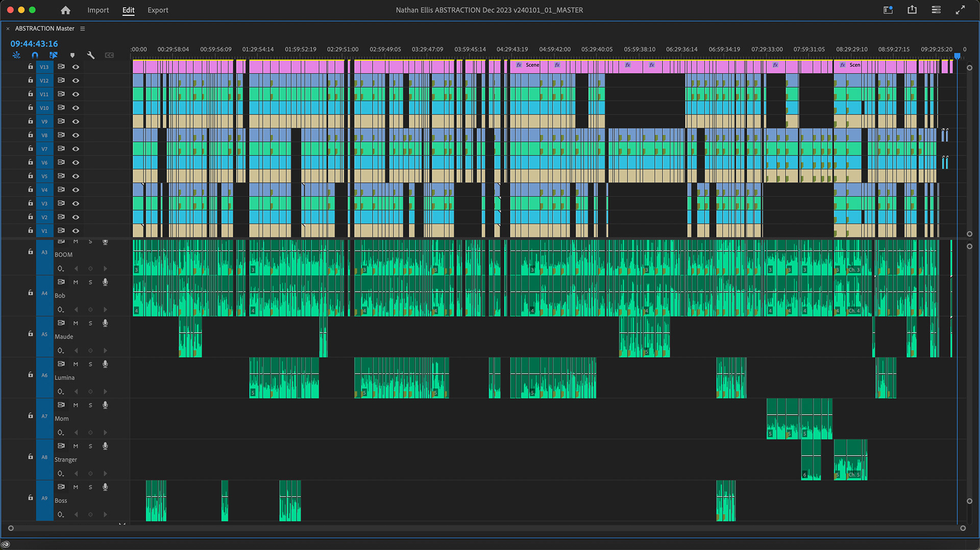
Task: Open keyframe type dropdown on BOOM track
Action: [60, 268]
